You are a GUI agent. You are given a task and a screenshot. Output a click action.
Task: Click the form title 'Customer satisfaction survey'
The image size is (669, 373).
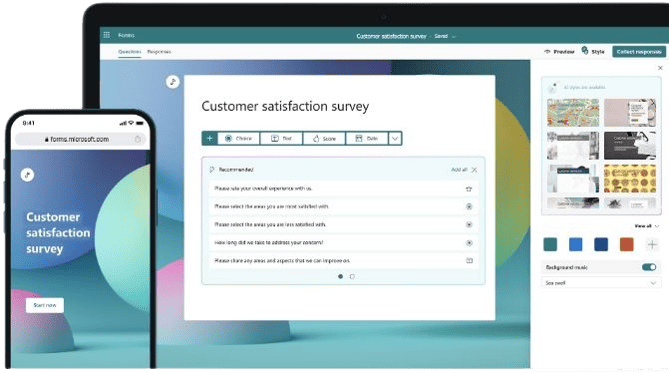[285, 106]
